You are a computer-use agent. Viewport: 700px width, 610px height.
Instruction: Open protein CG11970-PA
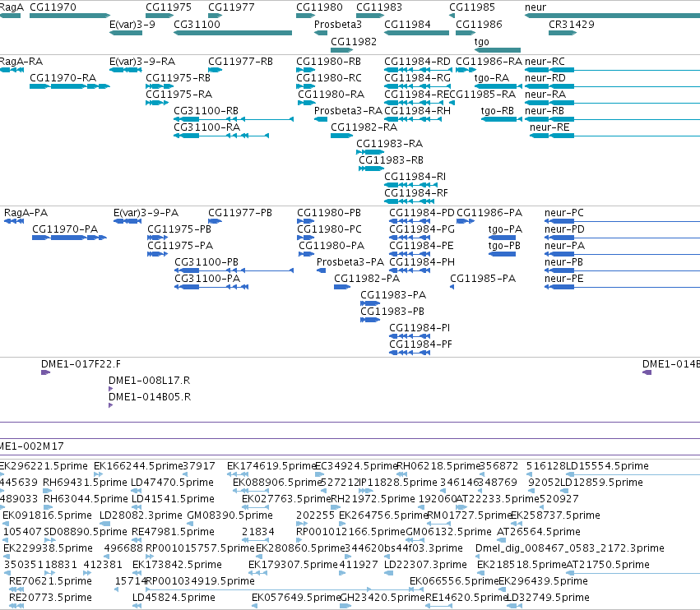pyautogui.click(x=65, y=229)
